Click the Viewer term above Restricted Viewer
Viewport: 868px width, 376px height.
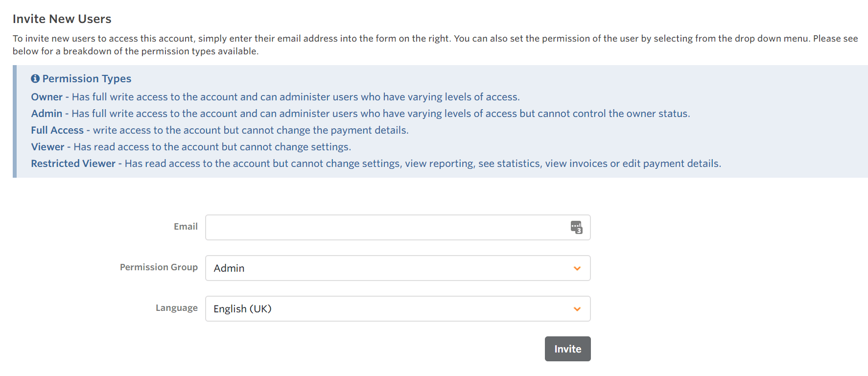click(48, 147)
